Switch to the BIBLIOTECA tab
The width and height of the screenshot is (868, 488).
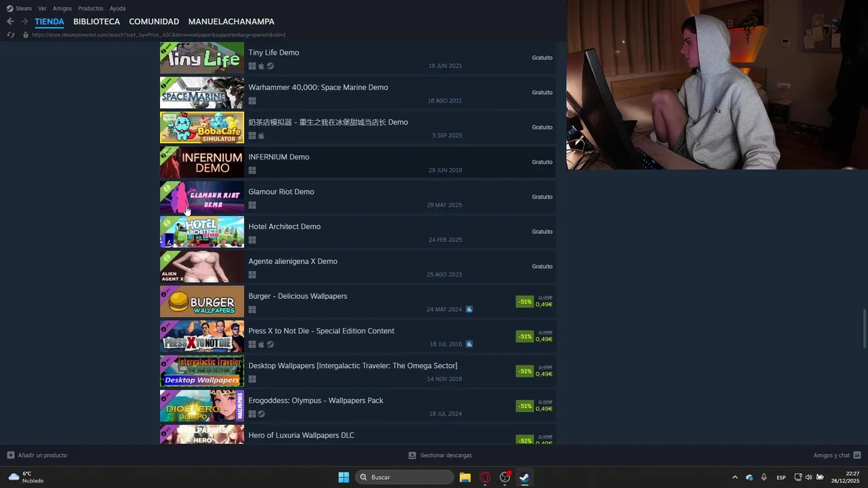[x=96, y=22]
